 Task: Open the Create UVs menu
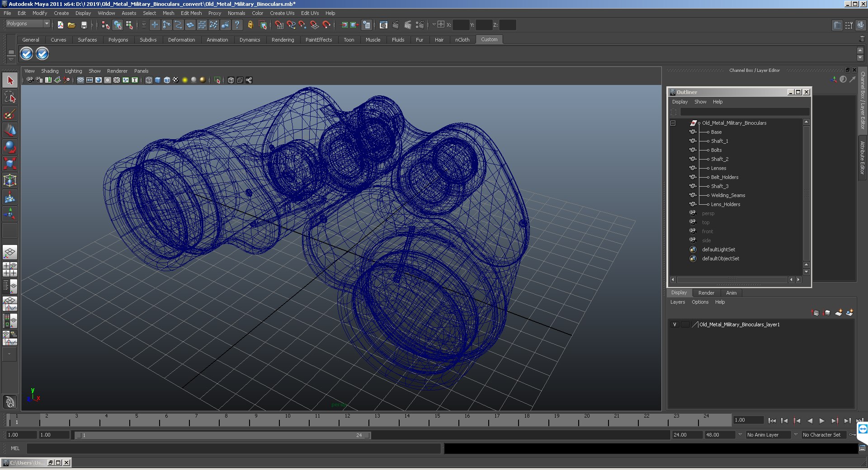pyautogui.click(x=282, y=13)
